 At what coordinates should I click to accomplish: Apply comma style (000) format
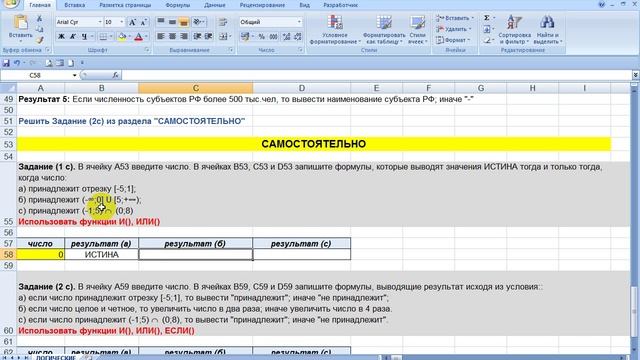[x=273, y=36]
